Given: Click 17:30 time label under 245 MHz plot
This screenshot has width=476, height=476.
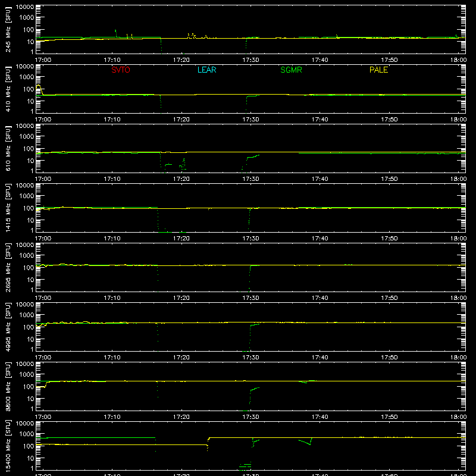Looking at the screenshot, I should (250, 60).
